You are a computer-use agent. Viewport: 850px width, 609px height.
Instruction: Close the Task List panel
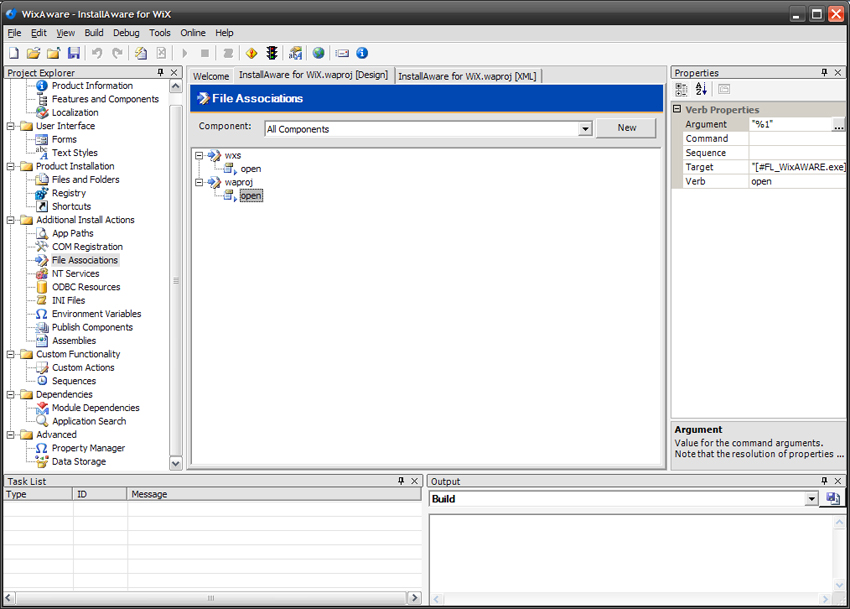click(x=414, y=481)
